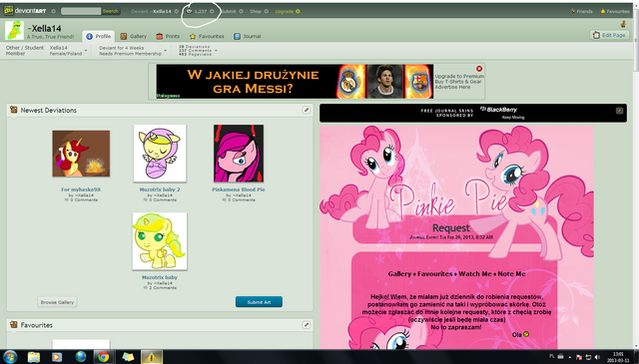Switch to the Profile tab
This screenshot has height=364, width=639.
tap(98, 36)
